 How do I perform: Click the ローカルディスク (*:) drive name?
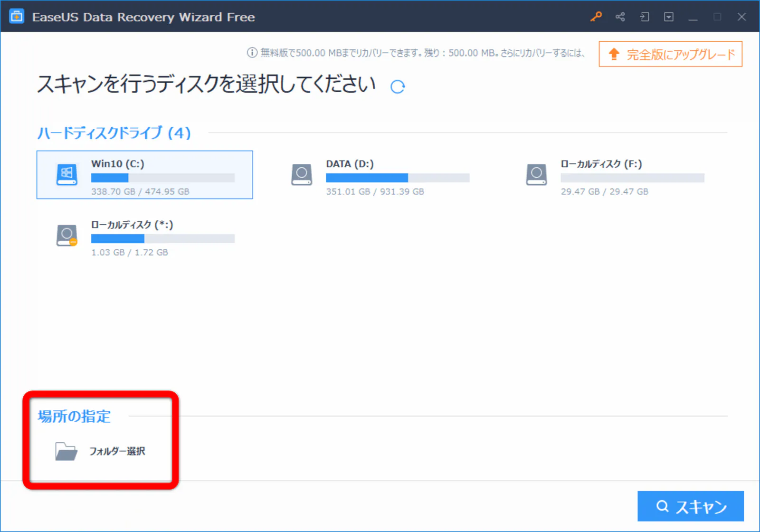click(x=132, y=225)
